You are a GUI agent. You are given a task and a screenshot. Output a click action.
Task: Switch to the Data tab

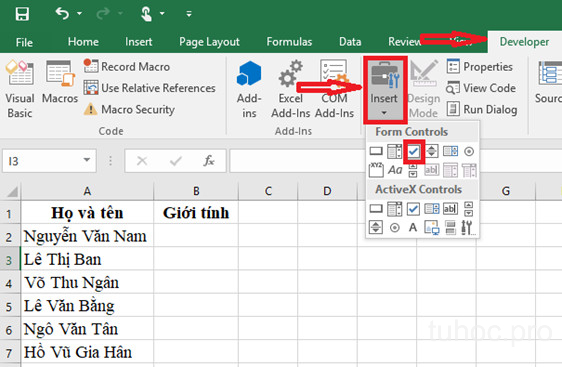pyautogui.click(x=350, y=42)
